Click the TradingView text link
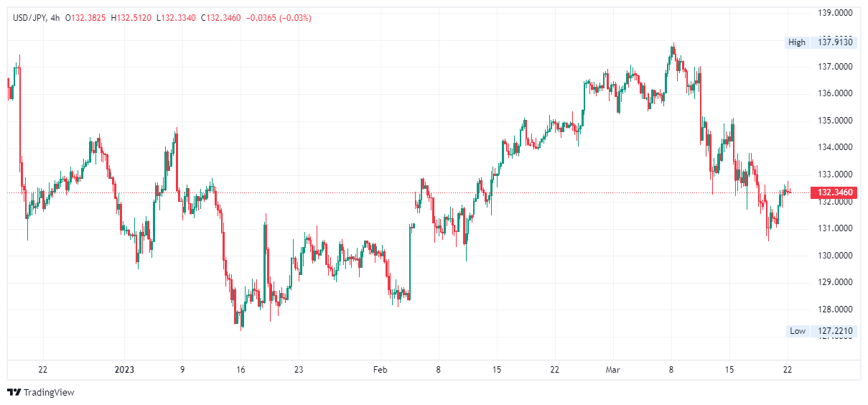Viewport: 868px width, 405px height. click(x=49, y=392)
